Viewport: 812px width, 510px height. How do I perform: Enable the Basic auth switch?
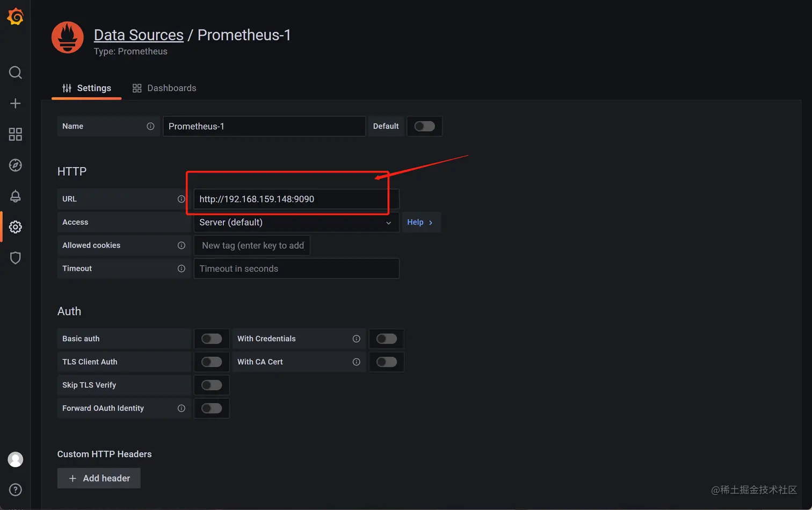click(x=212, y=339)
